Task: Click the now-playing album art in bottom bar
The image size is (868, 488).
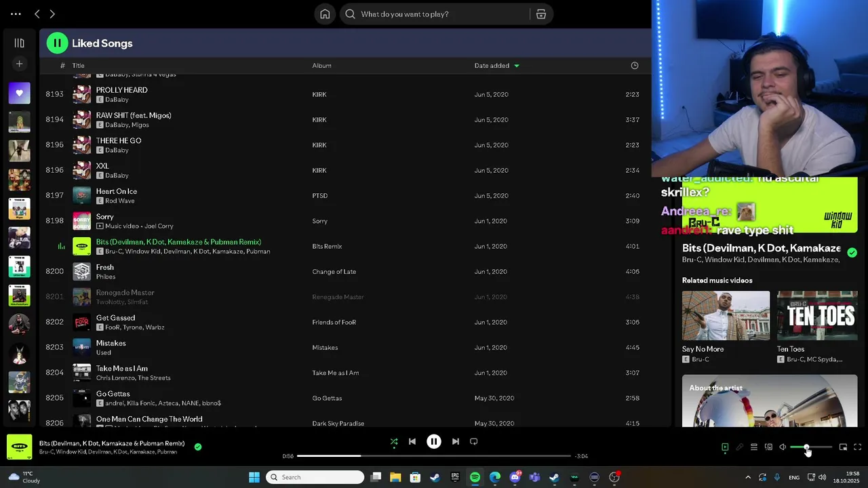Action: pyautogui.click(x=19, y=447)
